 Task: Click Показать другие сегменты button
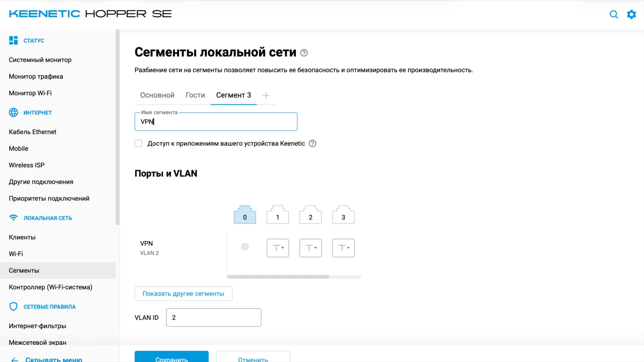tap(183, 293)
